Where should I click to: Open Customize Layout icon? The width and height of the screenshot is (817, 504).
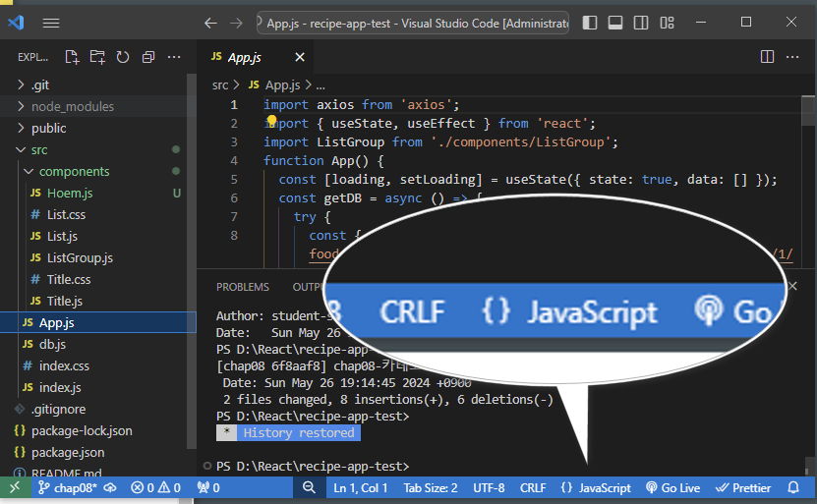click(x=667, y=23)
